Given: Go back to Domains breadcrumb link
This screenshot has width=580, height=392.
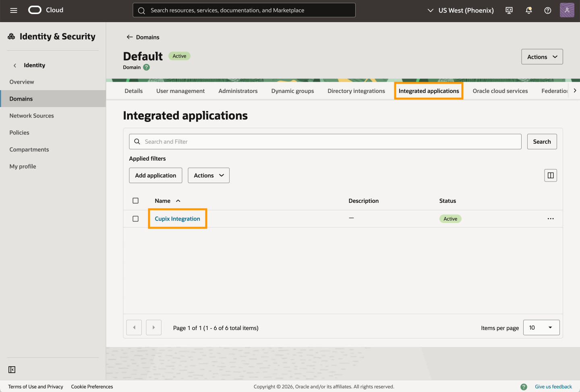Looking at the screenshot, I should 148,37.
